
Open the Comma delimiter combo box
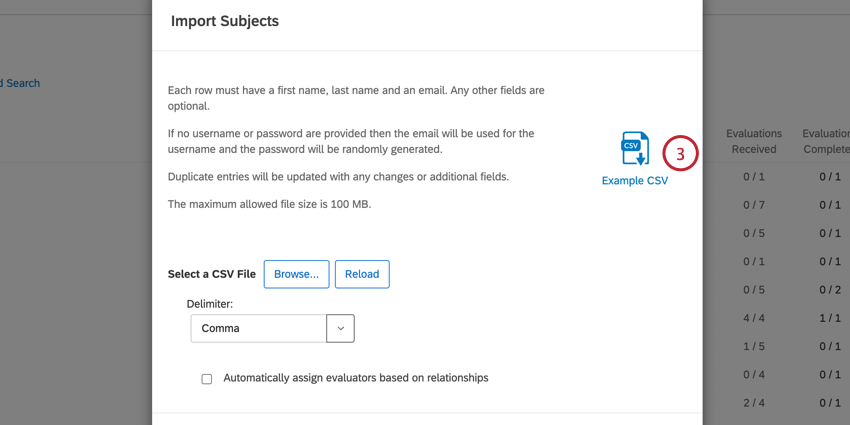tap(259, 328)
